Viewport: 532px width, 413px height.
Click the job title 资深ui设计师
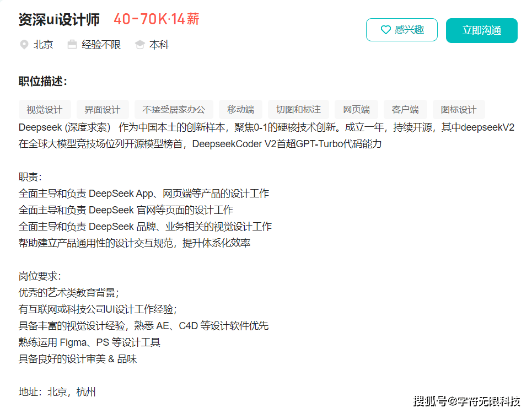[59, 19]
